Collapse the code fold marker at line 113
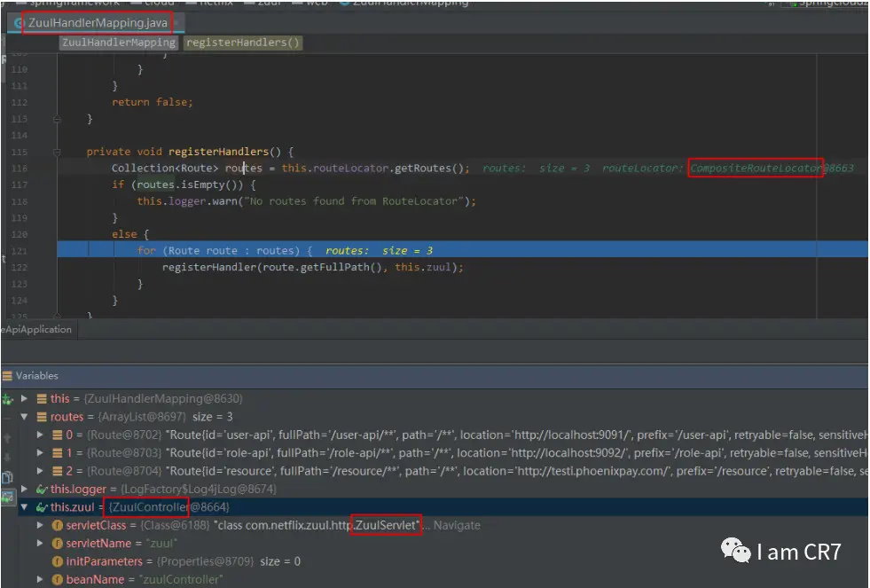The image size is (870, 588). pos(57,119)
